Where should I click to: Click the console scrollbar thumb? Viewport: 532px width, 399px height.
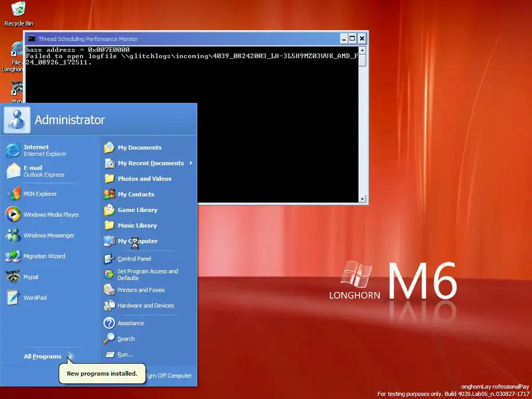tap(362, 60)
